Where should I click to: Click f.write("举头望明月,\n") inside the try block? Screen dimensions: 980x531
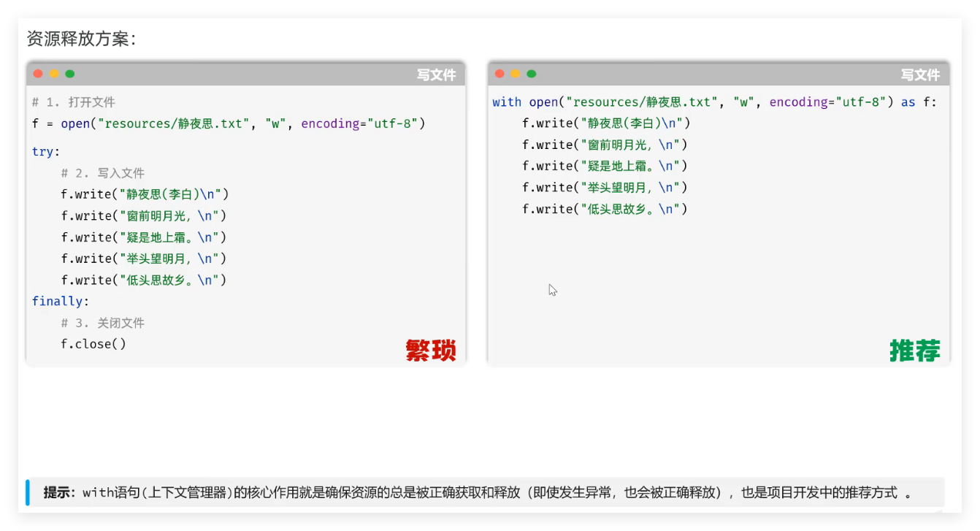(144, 259)
